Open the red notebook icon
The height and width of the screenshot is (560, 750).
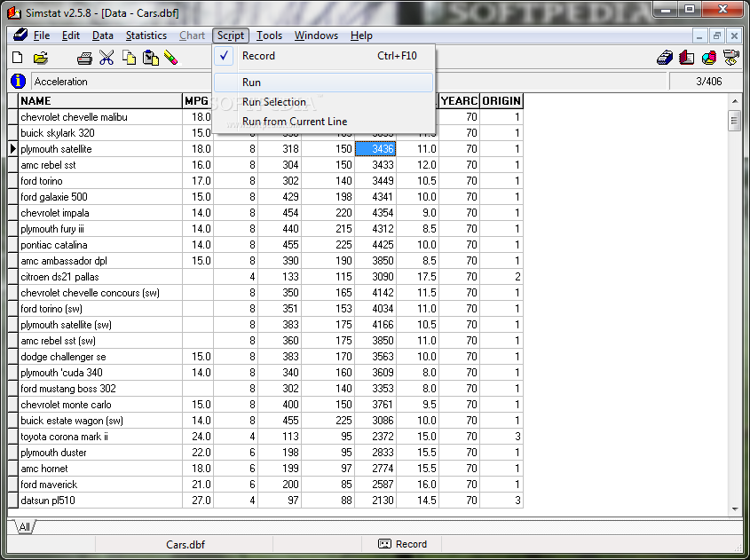(x=686, y=58)
